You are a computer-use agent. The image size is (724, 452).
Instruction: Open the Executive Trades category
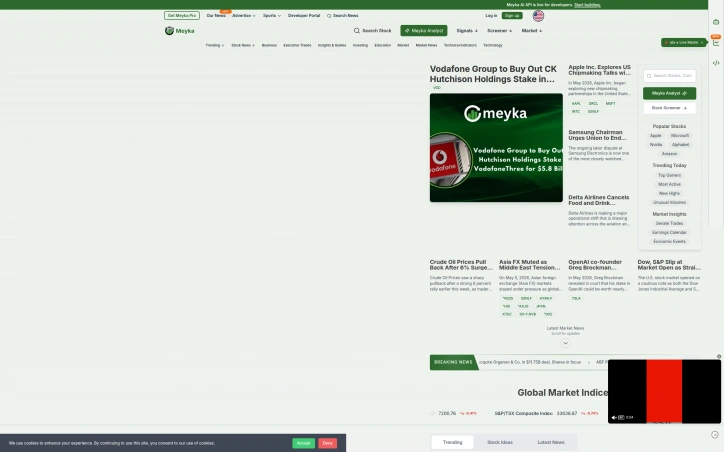pyautogui.click(x=297, y=45)
